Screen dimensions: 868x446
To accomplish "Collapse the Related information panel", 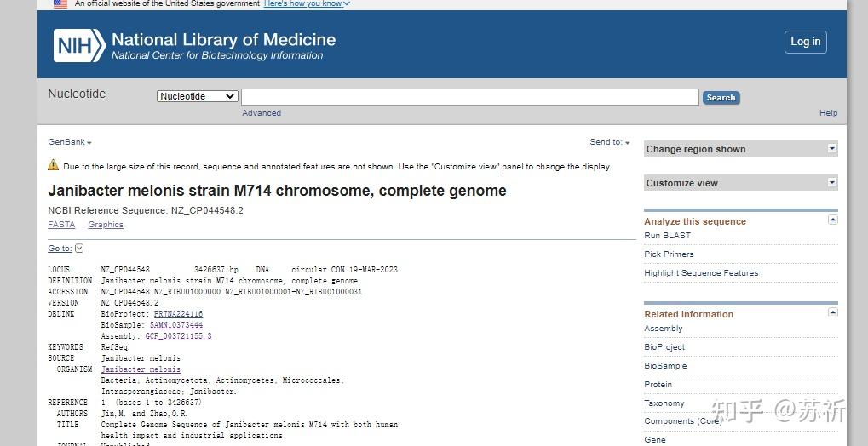I will [x=832, y=313].
